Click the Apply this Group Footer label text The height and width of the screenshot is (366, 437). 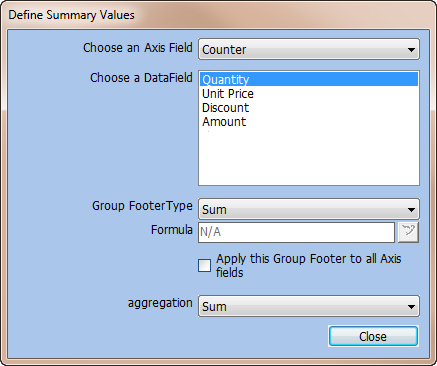(308, 266)
